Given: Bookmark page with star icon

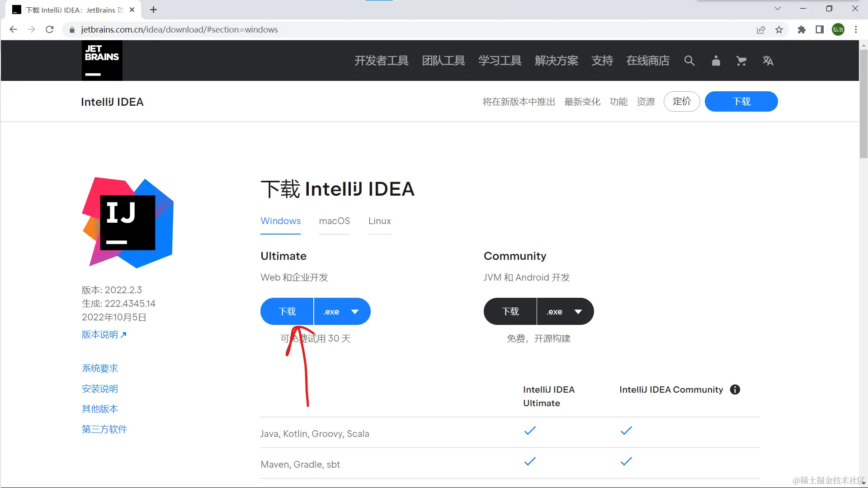Looking at the screenshot, I should [779, 30].
